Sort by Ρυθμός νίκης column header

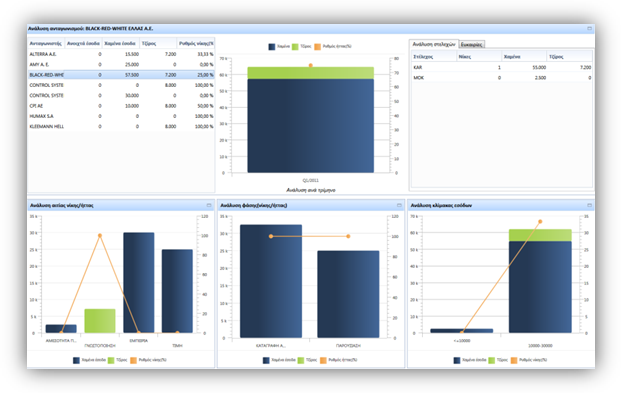[x=195, y=43]
